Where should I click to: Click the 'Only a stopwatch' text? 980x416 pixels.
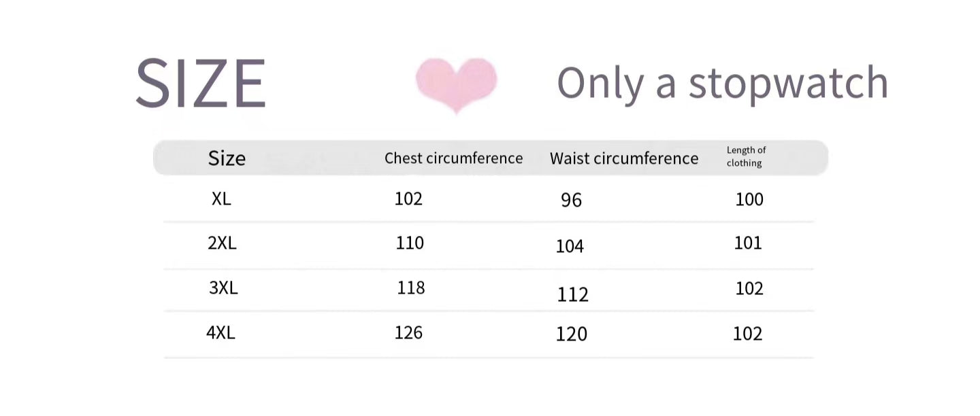point(722,84)
